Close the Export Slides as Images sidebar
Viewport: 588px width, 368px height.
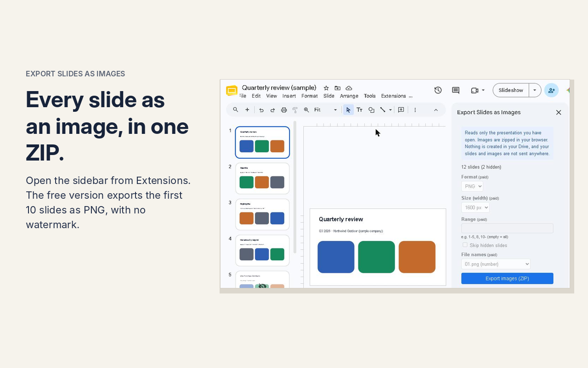click(559, 112)
